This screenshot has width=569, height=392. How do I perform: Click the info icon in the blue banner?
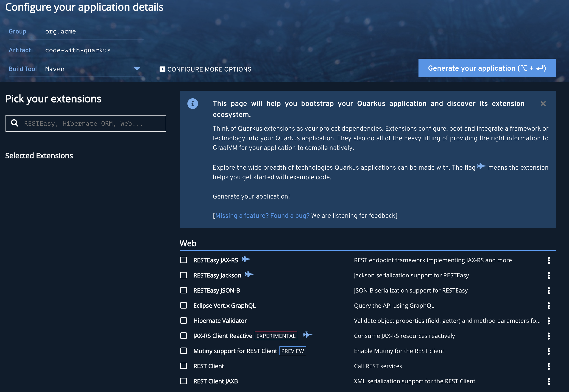pos(193,103)
